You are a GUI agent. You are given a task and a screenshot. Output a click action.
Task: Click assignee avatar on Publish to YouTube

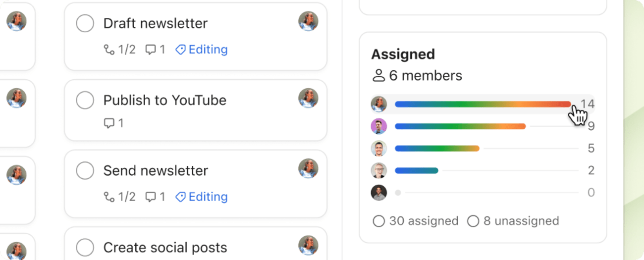308,98
